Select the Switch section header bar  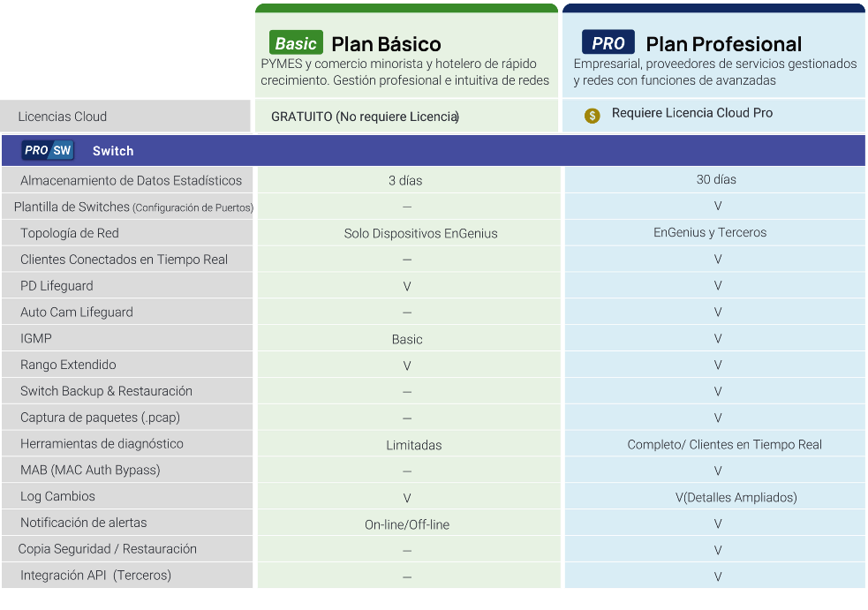coord(434,151)
